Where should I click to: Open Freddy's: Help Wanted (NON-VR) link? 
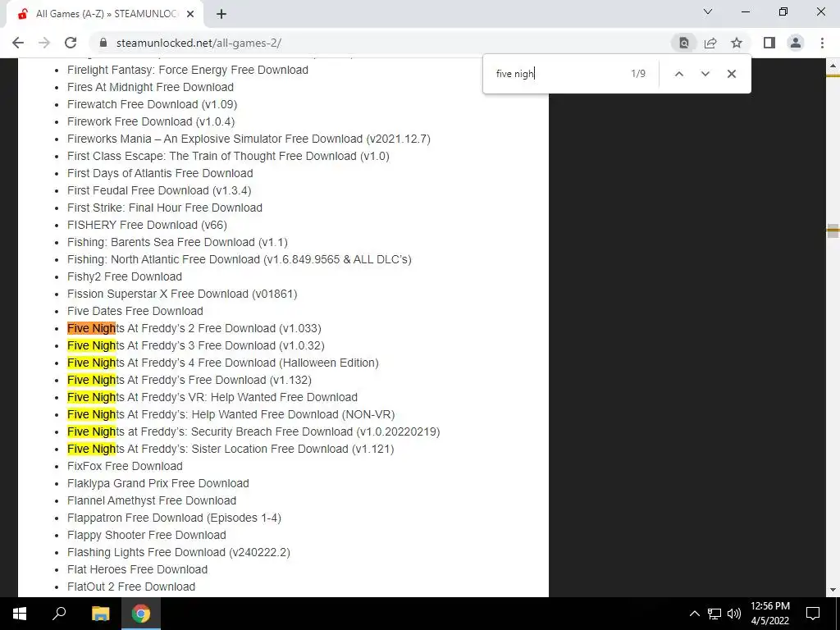pyautogui.click(x=231, y=414)
